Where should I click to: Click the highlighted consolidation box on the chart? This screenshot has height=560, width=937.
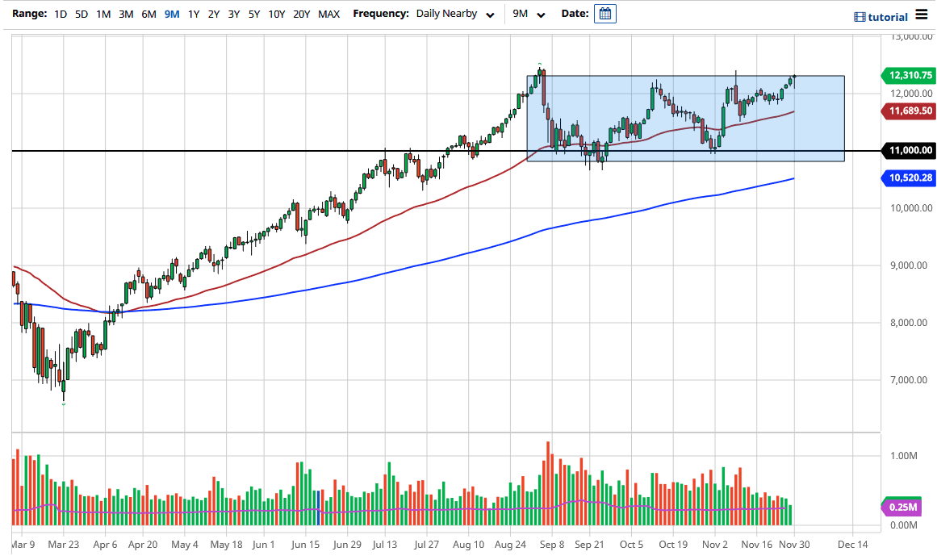[x=686, y=118]
